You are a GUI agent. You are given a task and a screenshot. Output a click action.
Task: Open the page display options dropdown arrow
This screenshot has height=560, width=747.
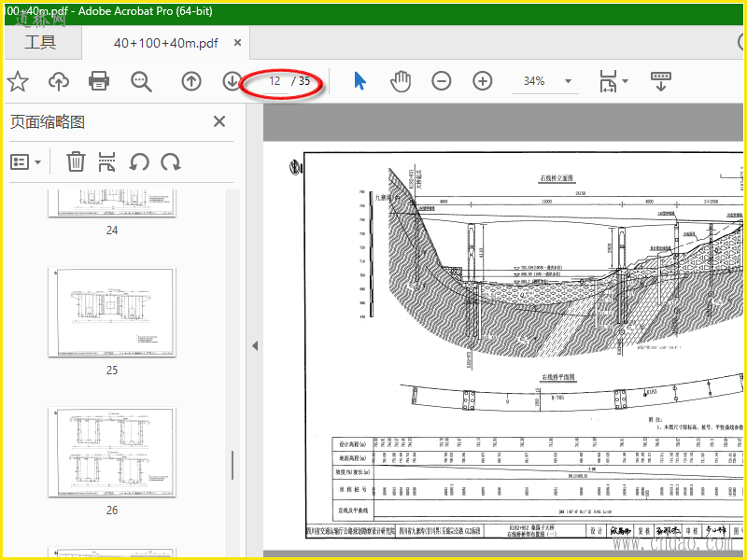(625, 81)
